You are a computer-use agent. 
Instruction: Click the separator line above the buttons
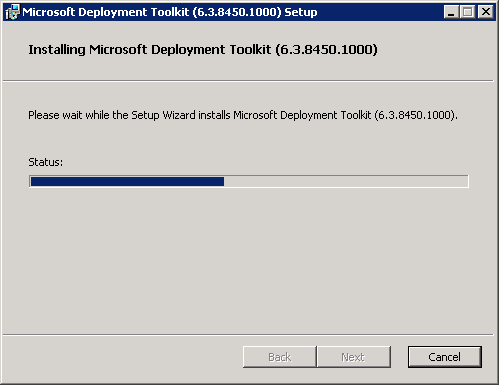[x=248, y=334]
